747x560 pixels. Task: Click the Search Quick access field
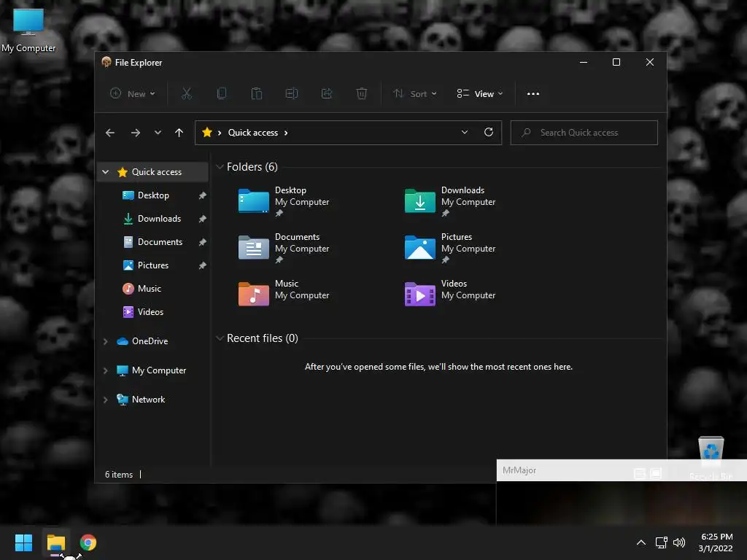click(x=584, y=133)
